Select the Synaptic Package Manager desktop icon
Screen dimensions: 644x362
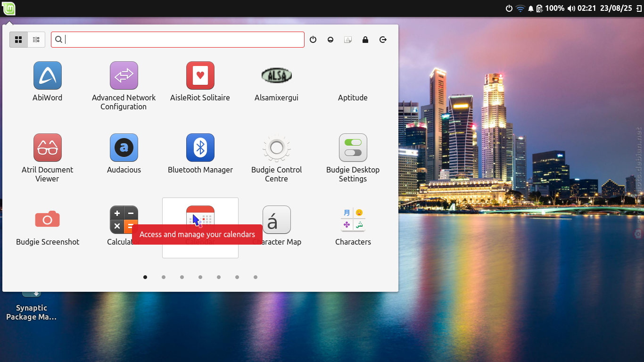pyautogui.click(x=32, y=306)
